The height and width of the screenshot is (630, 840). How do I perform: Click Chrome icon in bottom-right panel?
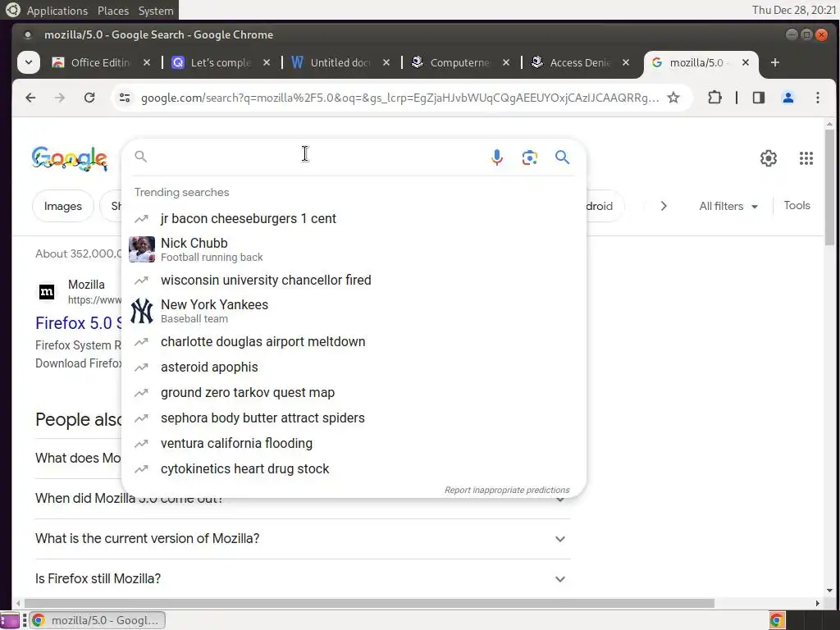pos(777,620)
